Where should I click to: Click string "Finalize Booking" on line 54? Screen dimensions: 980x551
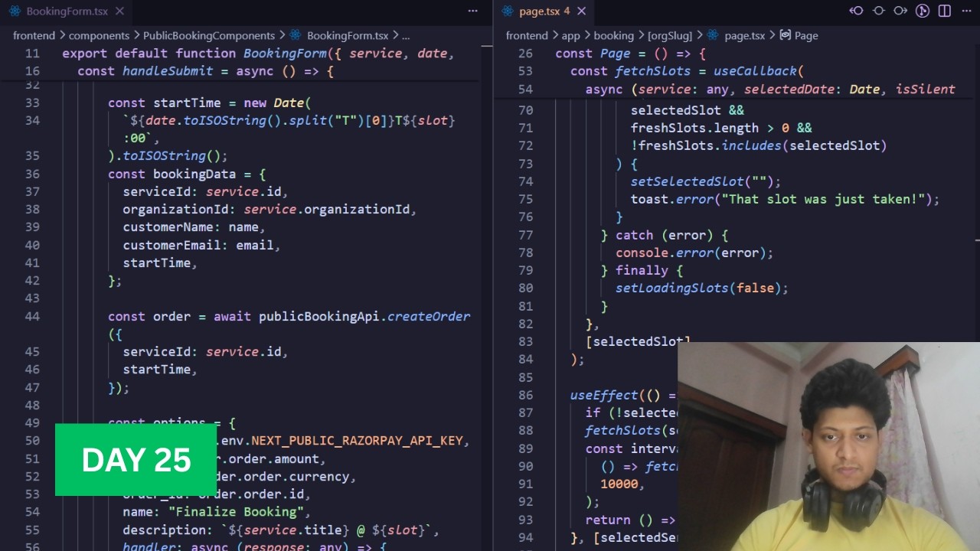click(236, 512)
